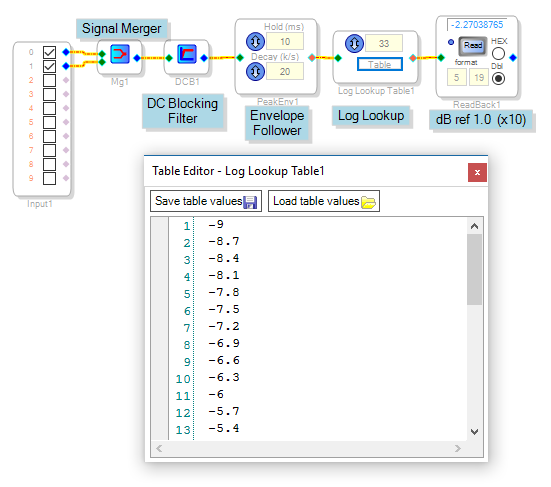Viewport: 551px width, 487px height.
Task: Click the blue output pin of Mg1 merger
Action: (137, 58)
